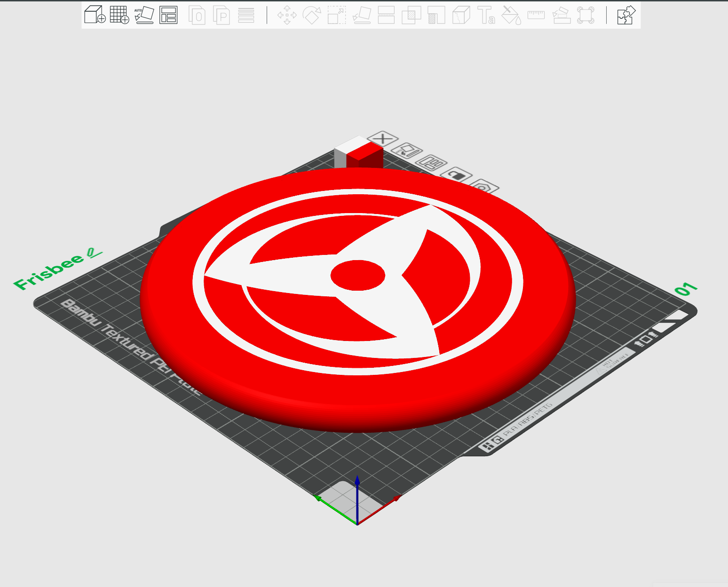
Task: Open the Mesh boolean tool
Action: point(411,15)
